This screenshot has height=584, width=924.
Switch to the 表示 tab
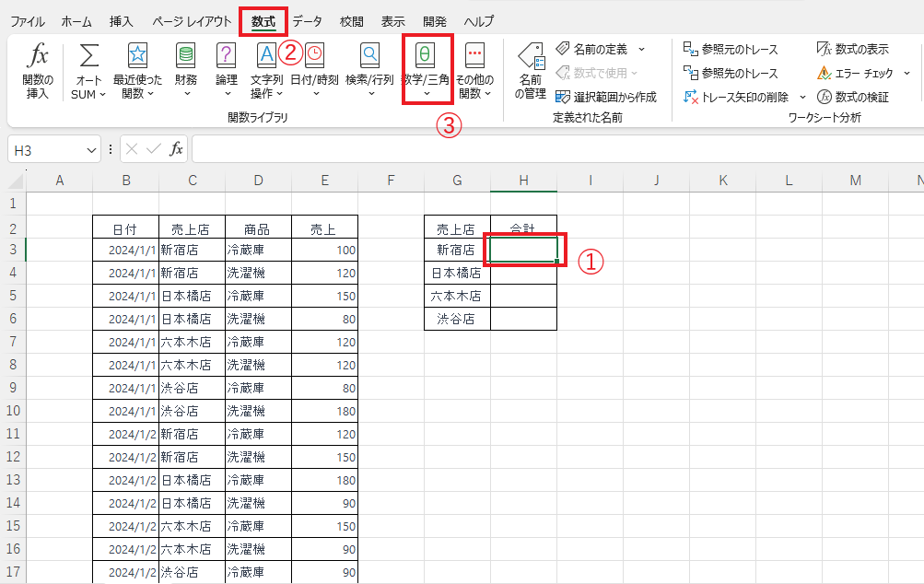click(393, 22)
